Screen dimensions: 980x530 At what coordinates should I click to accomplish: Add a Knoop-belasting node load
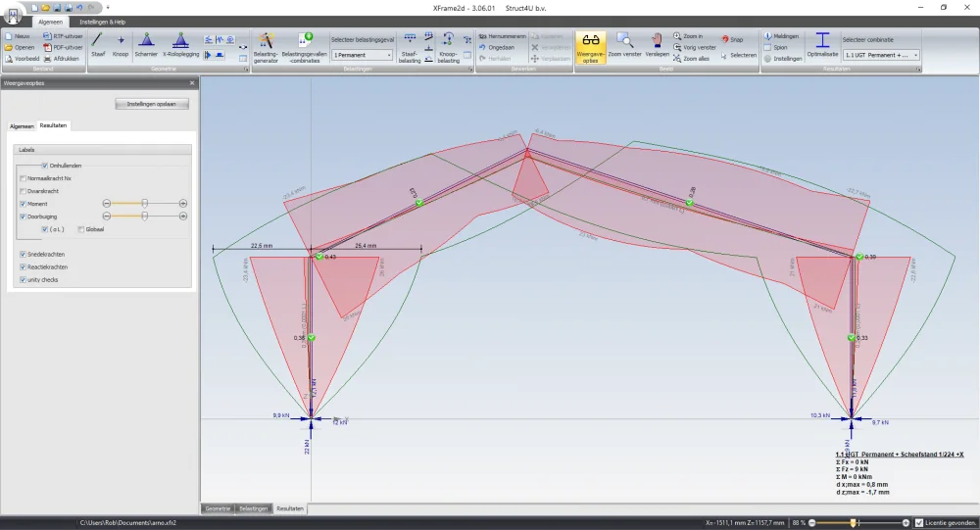[448, 47]
